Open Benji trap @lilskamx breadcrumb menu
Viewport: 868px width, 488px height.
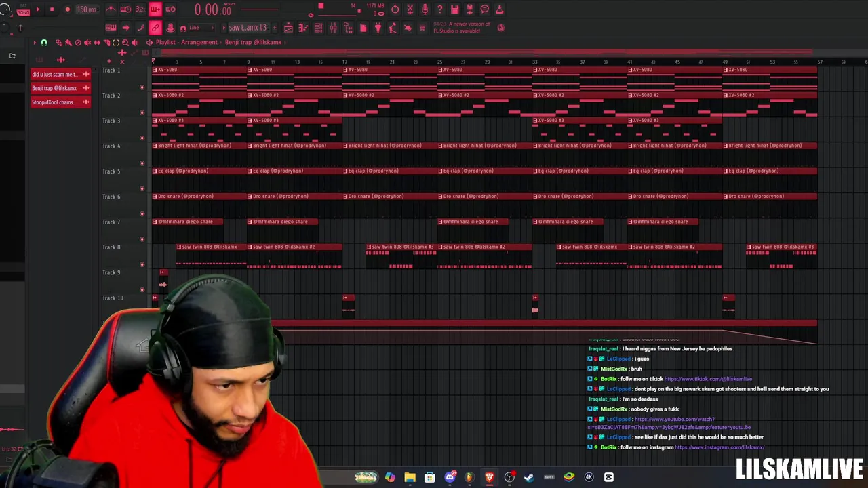(x=253, y=42)
